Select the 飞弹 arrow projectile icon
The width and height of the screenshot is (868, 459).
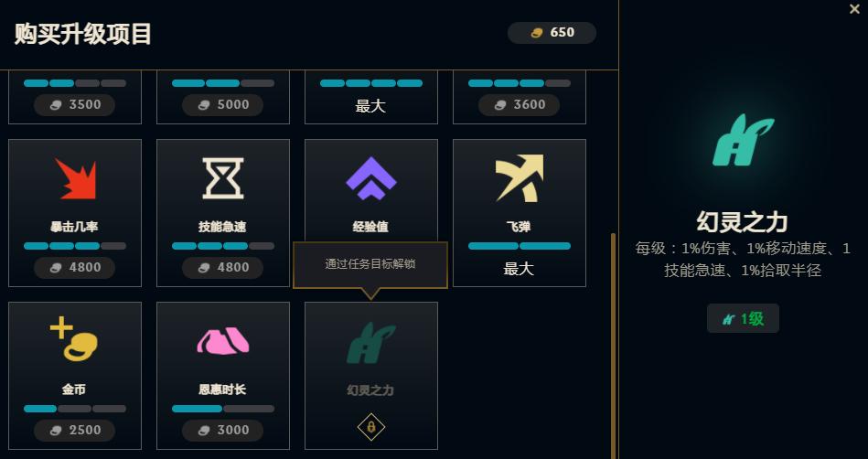tap(520, 177)
